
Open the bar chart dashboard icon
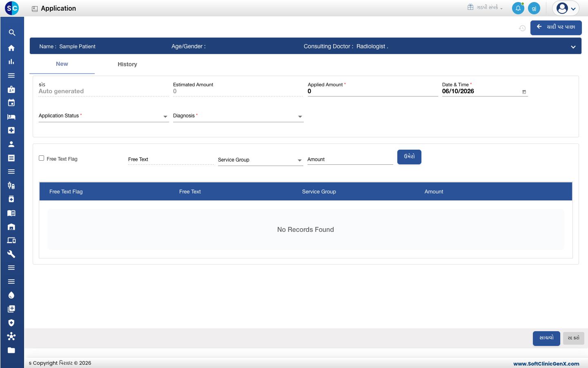click(x=11, y=62)
